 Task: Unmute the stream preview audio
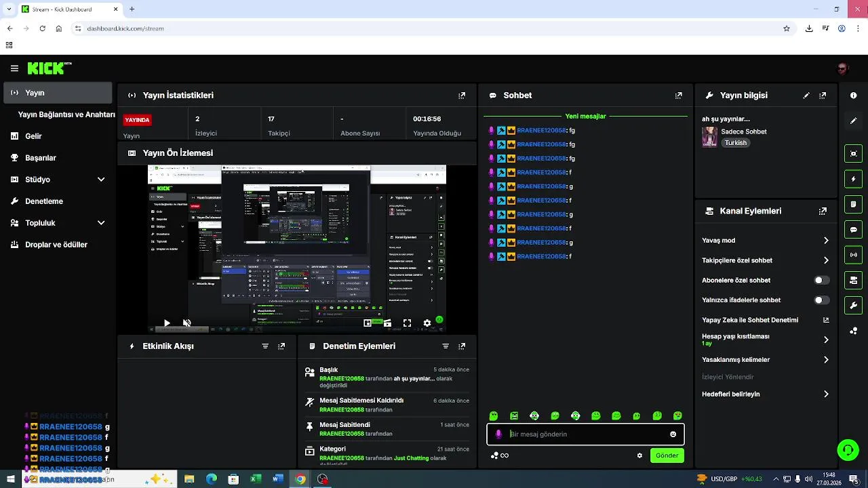click(186, 323)
